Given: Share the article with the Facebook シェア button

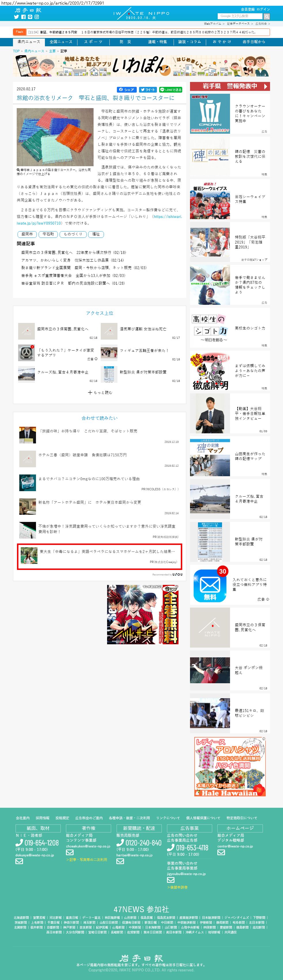Looking at the screenshot, I should tap(126, 90).
